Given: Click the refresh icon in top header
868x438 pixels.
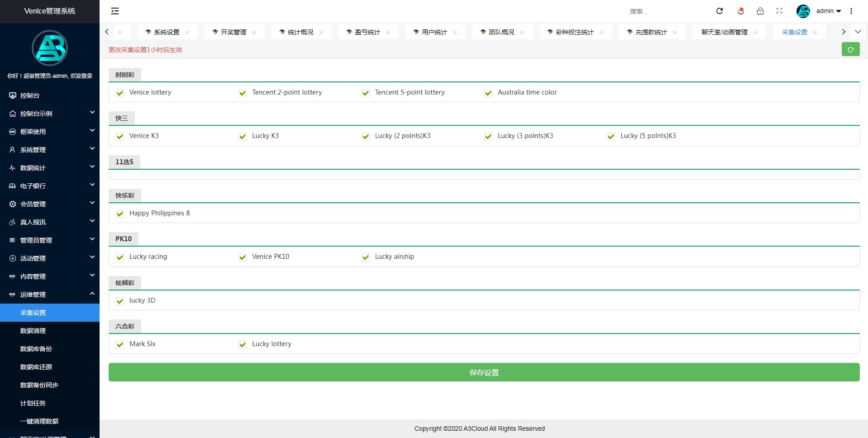Looking at the screenshot, I should [x=720, y=11].
